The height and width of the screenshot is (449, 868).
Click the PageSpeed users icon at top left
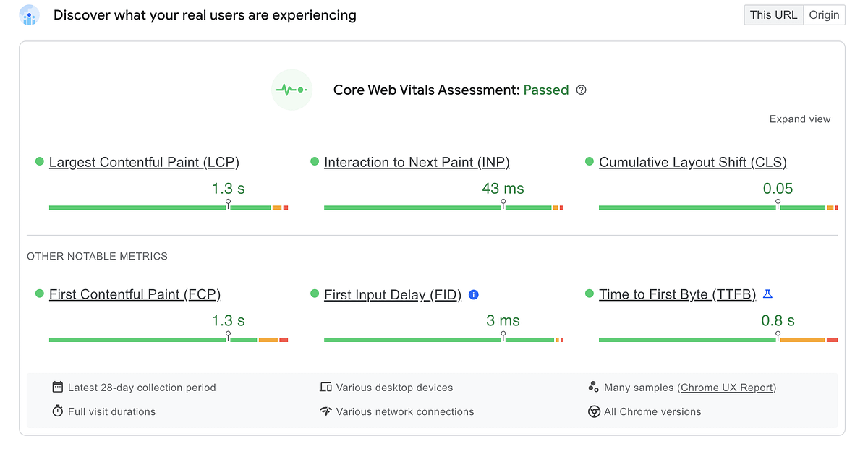[x=29, y=15]
